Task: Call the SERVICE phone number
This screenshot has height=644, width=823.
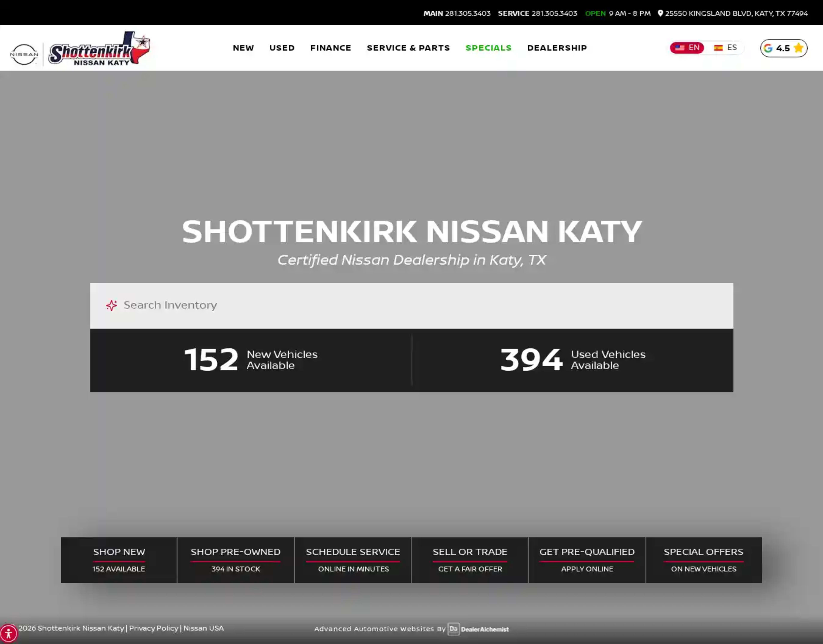Action: pos(537,13)
